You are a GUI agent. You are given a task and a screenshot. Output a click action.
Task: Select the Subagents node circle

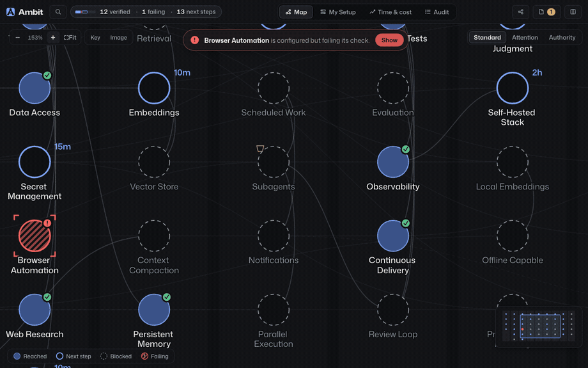click(x=274, y=162)
